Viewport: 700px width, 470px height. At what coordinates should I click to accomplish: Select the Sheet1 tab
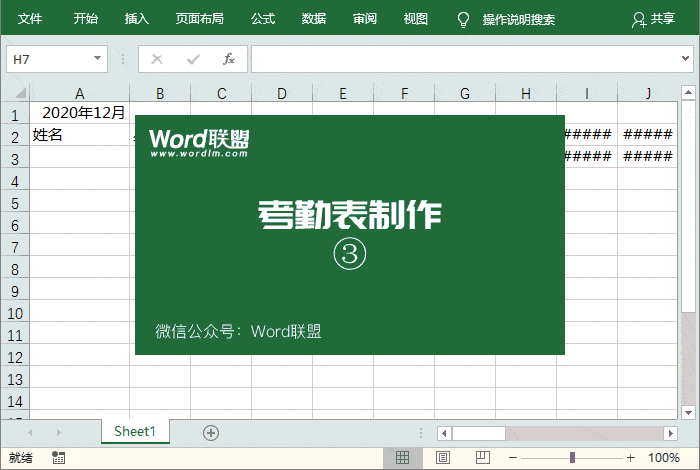tap(135, 431)
